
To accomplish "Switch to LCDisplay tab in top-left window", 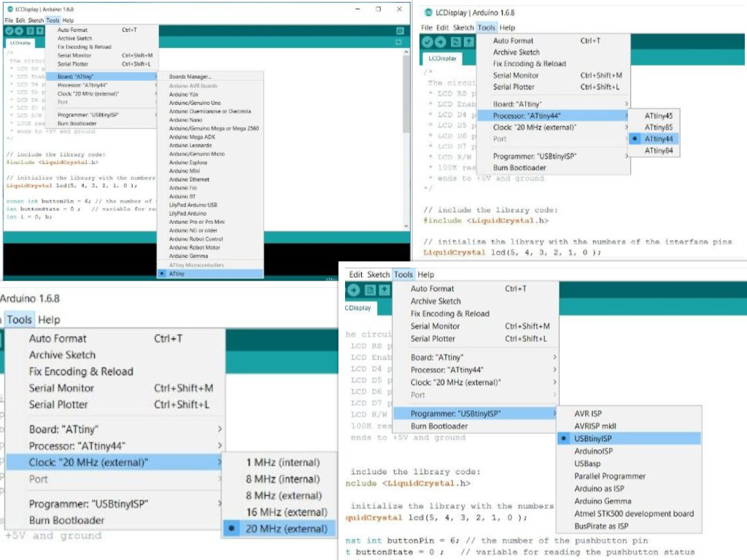I will click(20, 43).
